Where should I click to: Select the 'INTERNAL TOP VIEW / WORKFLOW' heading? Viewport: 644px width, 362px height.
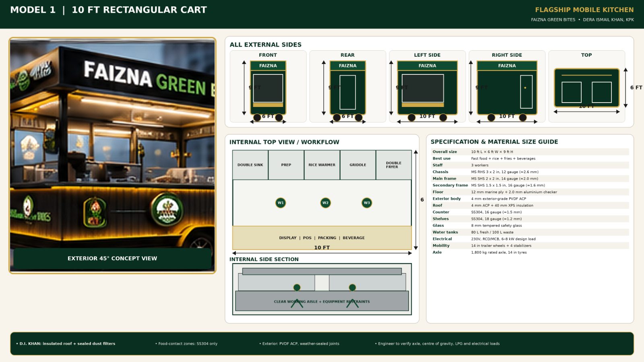[x=284, y=142]
